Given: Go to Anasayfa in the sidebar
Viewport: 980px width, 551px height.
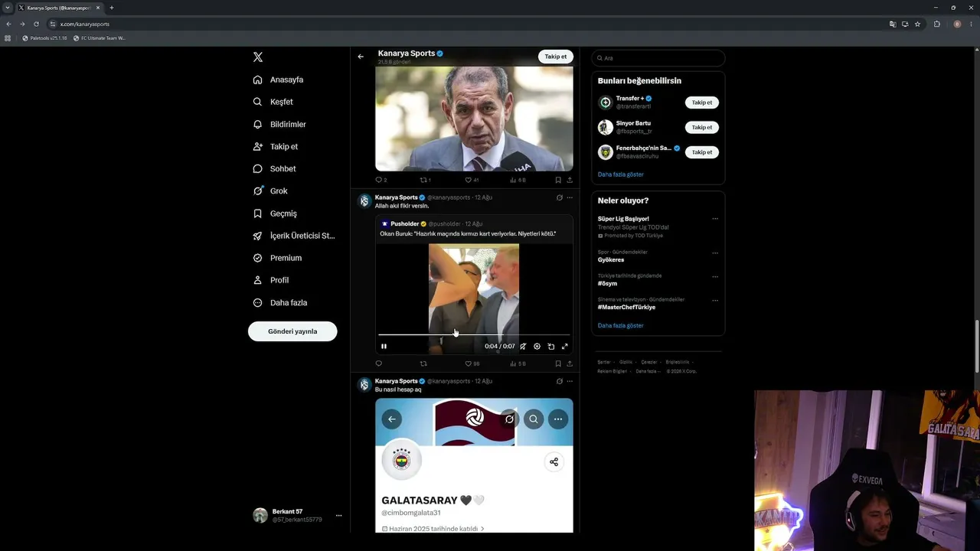Looking at the screenshot, I should click(x=278, y=80).
